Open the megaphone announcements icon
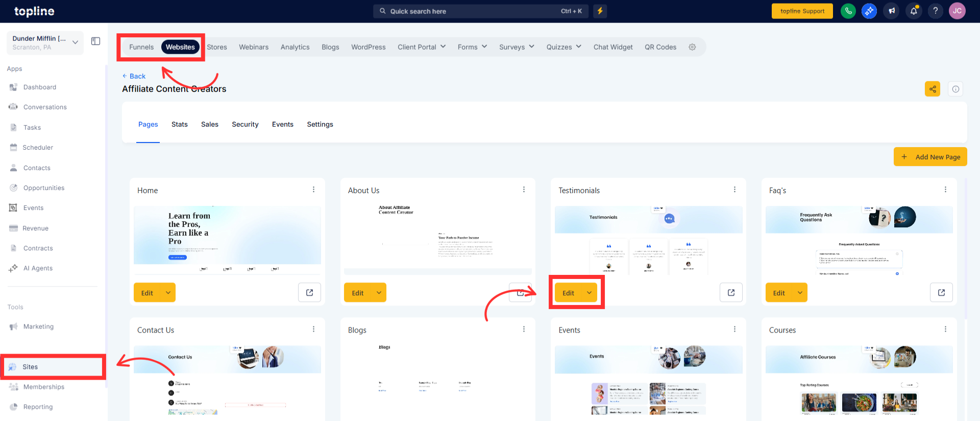The height and width of the screenshot is (421, 980). [x=892, y=11]
